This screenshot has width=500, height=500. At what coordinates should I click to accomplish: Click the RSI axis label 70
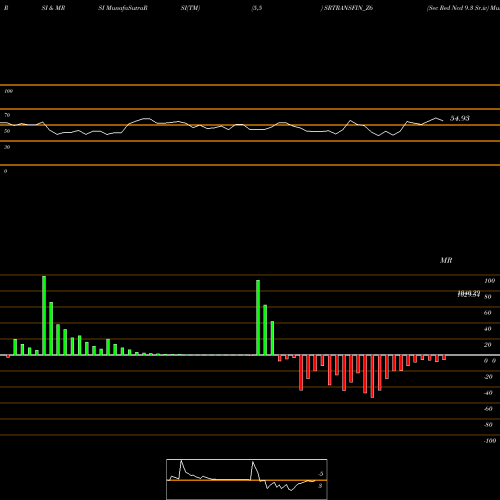pos(7,115)
